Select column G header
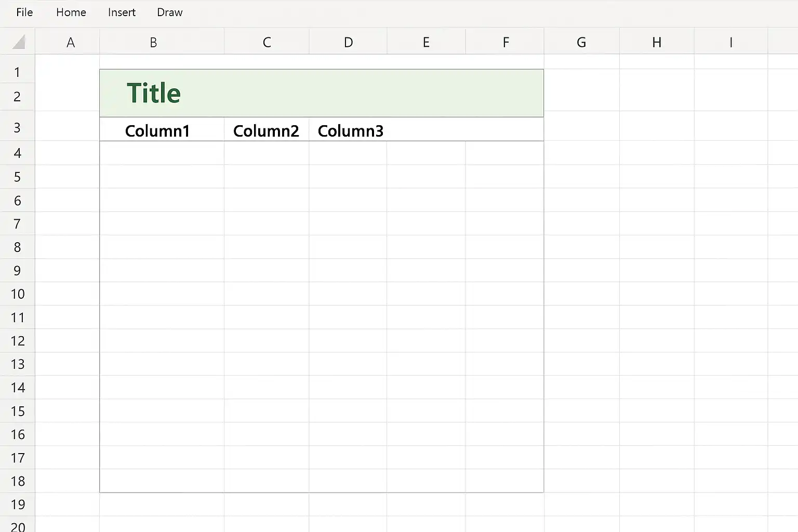 coord(582,42)
